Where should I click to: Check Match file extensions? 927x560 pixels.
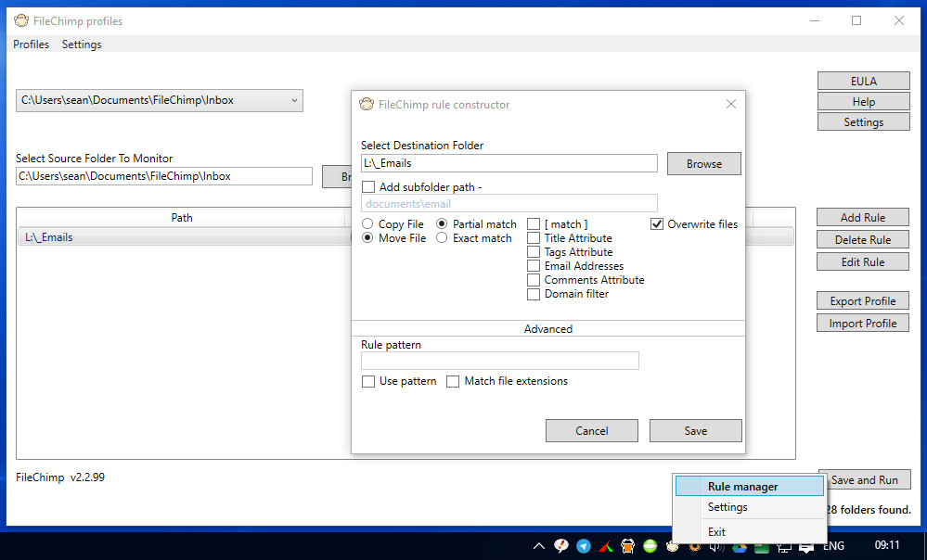(x=453, y=381)
